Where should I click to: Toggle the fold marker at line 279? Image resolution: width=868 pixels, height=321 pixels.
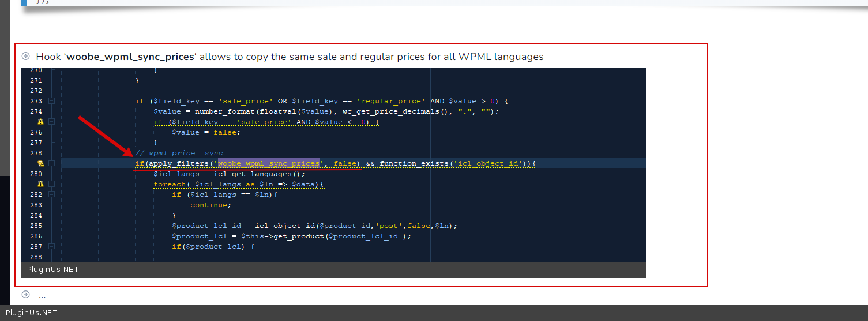(x=52, y=164)
